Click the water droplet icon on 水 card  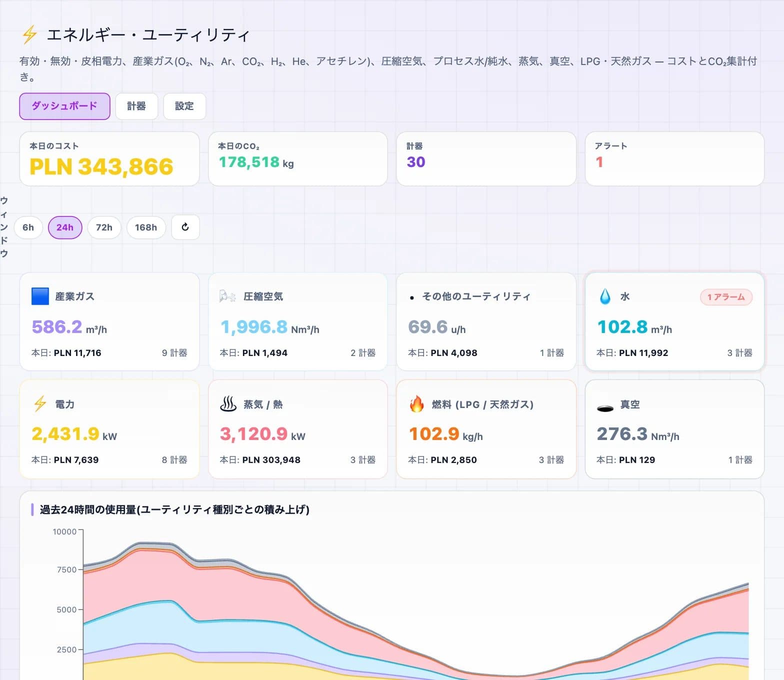point(605,296)
